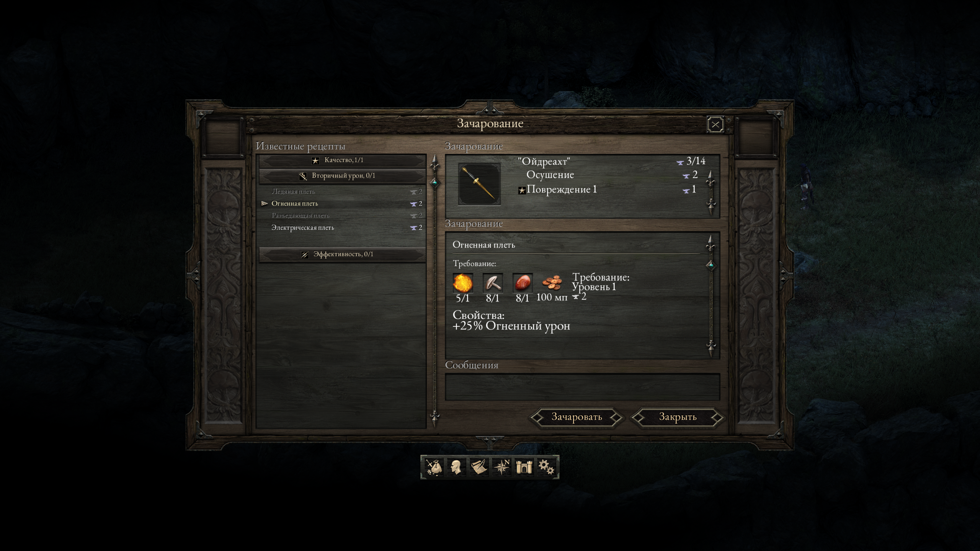Open the character sheet head icon
The height and width of the screenshot is (551, 980).
tap(456, 467)
